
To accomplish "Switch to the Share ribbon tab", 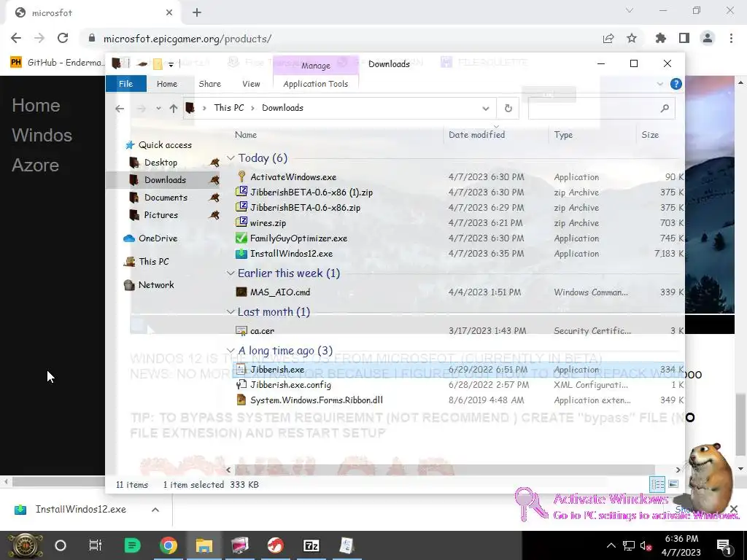I will (209, 84).
